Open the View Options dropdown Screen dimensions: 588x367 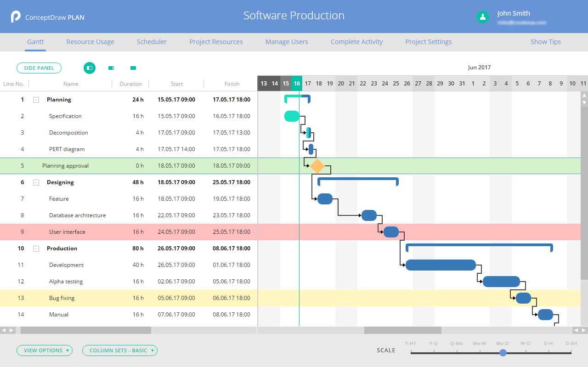45,350
